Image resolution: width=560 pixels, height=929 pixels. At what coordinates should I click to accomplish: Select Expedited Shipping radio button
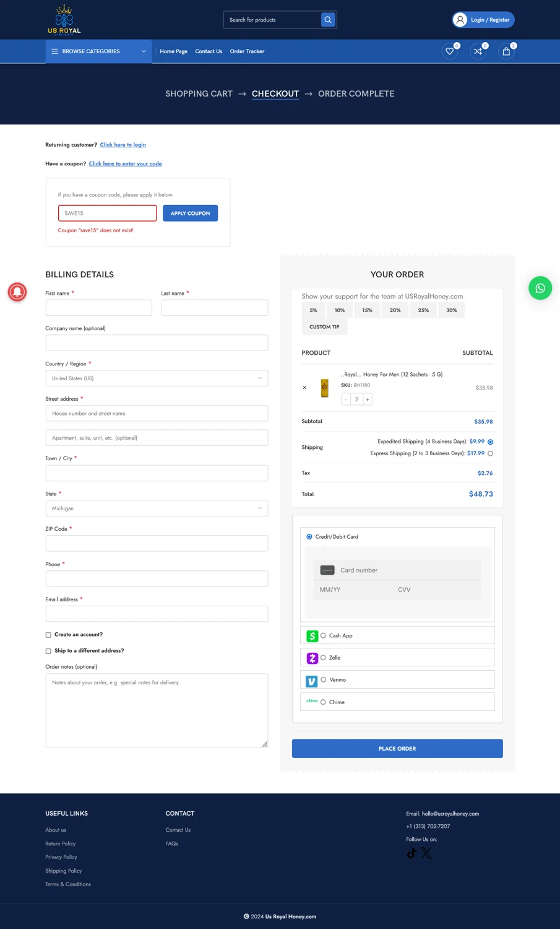(x=490, y=442)
